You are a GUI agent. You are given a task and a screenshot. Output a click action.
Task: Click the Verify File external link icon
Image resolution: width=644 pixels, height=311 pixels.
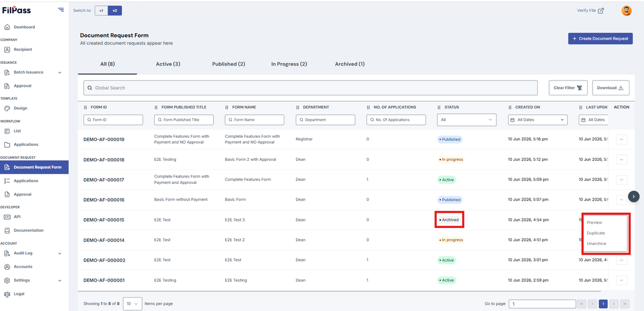(601, 11)
